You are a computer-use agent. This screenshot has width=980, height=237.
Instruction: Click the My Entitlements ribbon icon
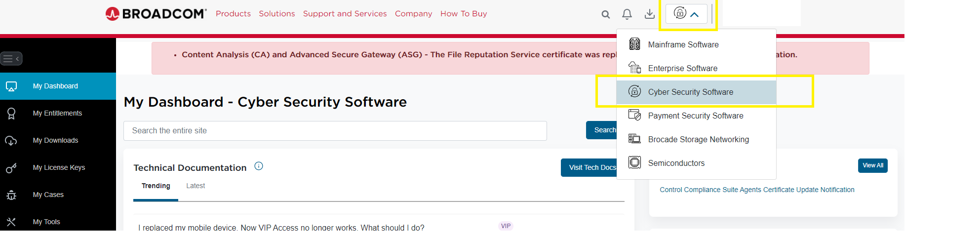tap(11, 114)
